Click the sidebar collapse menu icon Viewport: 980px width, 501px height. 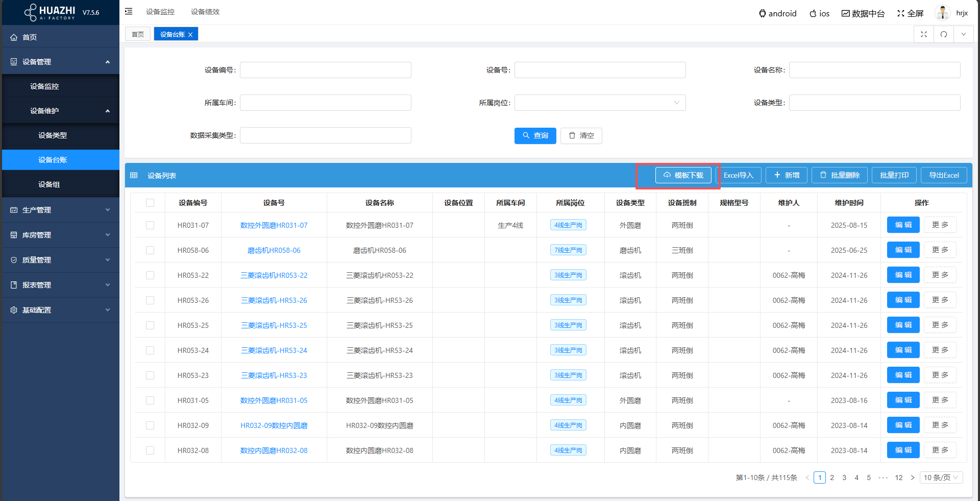(x=129, y=11)
